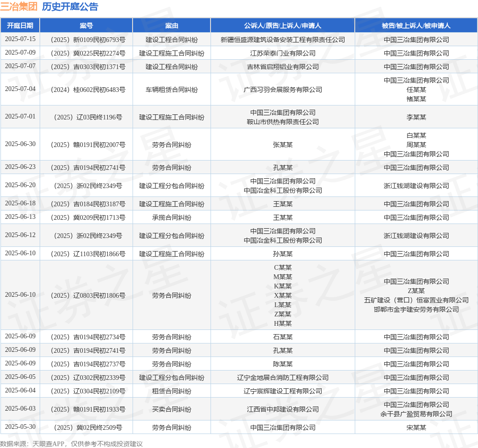Click 新疆恒盛源建筑设备安装工程有限责任公司 plaintiff cell
Image resolution: width=478 pixels, height=448 pixels.
[x=282, y=40]
